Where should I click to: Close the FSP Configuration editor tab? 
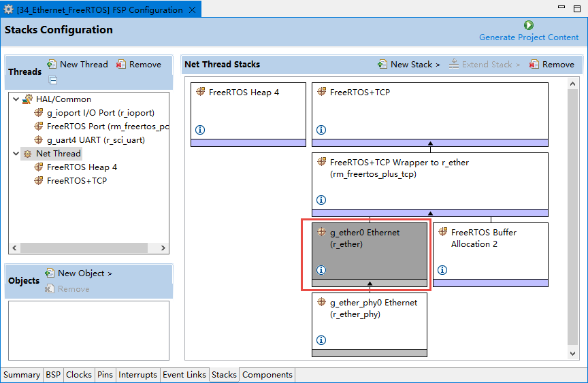[192, 10]
